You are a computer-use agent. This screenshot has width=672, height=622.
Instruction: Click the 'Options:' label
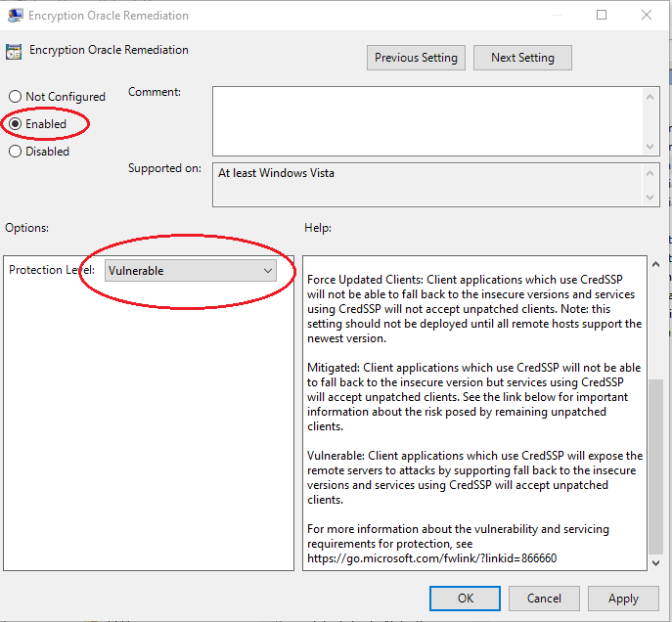26,228
